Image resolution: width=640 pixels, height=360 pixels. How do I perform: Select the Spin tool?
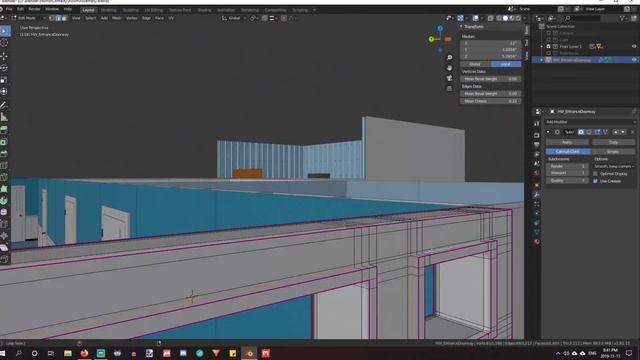4,201
